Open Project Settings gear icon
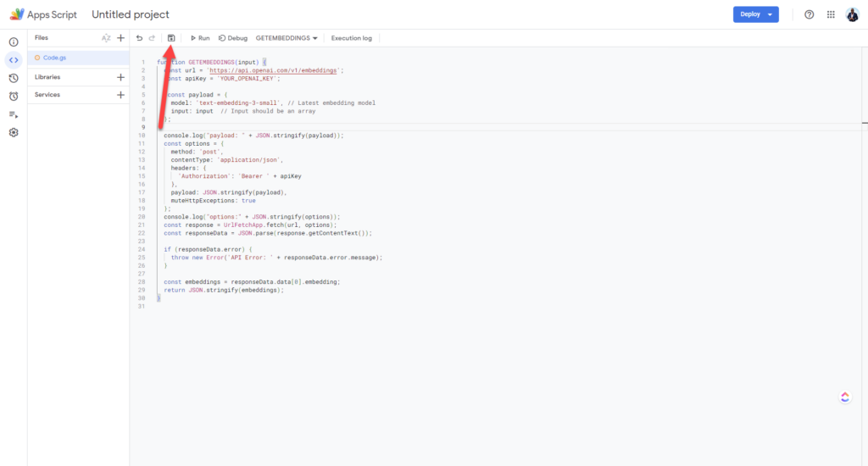The height and width of the screenshot is (466, 868). pos(14,133)
